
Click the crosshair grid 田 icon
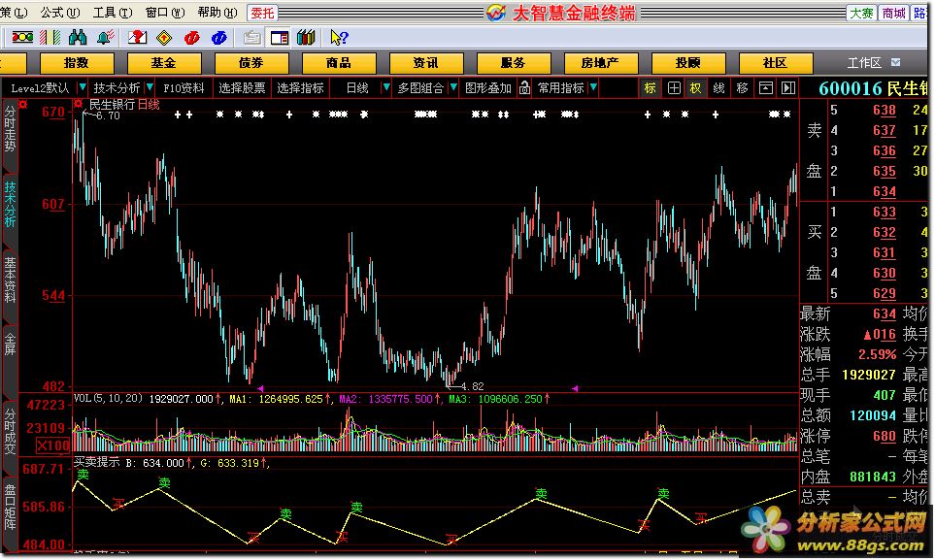tap(674, 88)
